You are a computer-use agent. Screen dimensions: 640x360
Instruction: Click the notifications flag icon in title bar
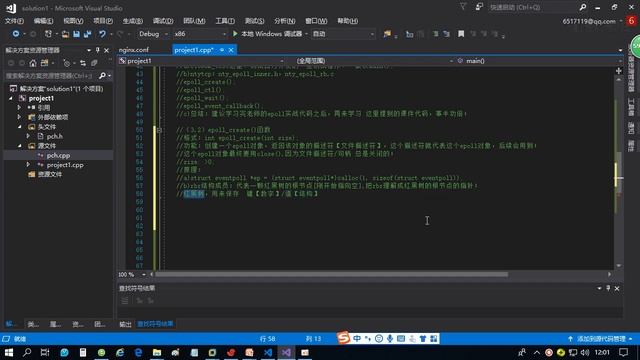tap(463, 7)
